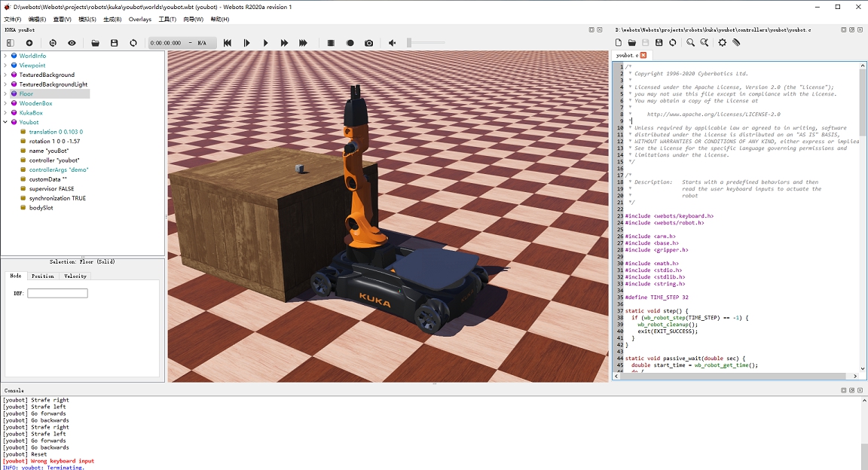Viewport: 868px width, 470px height.
Task: Click the take screenshot camera icon
Action: [369, 43]
